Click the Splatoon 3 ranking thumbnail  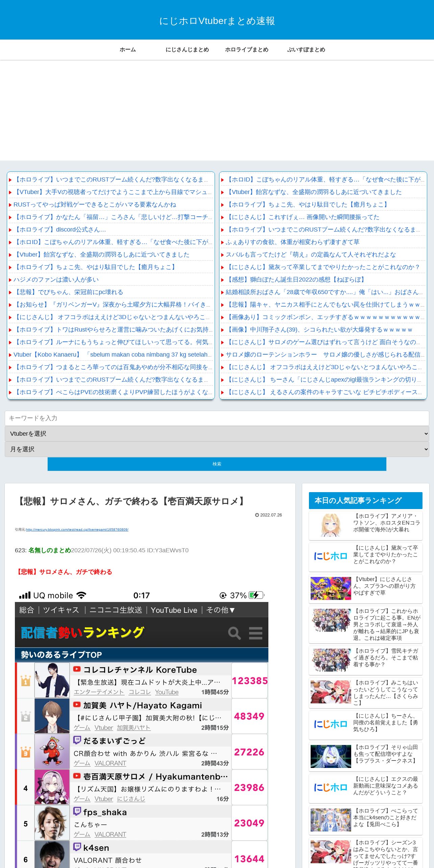tap(331, 588)
